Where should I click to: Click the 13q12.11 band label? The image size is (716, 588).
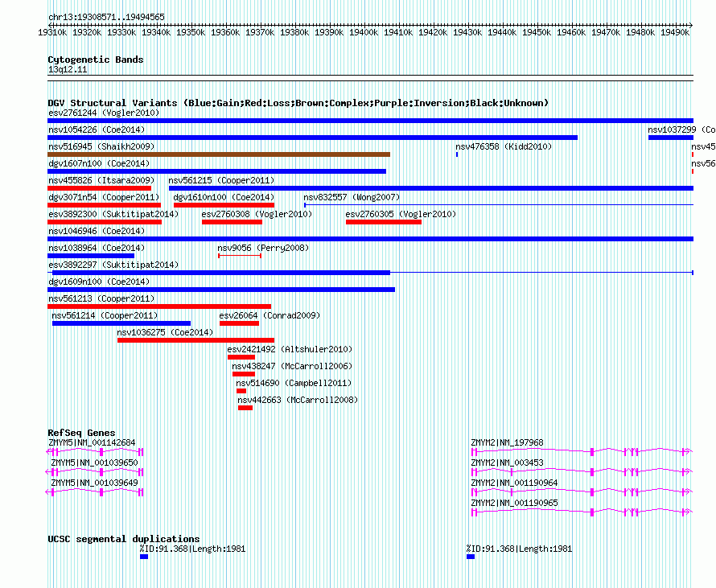pos(68,69)
